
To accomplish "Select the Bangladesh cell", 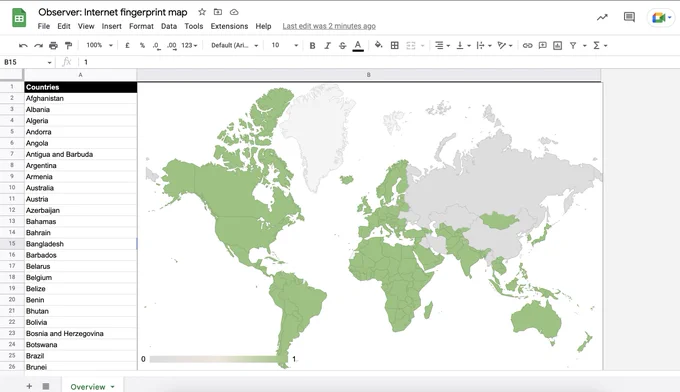I will pos(81,244).
